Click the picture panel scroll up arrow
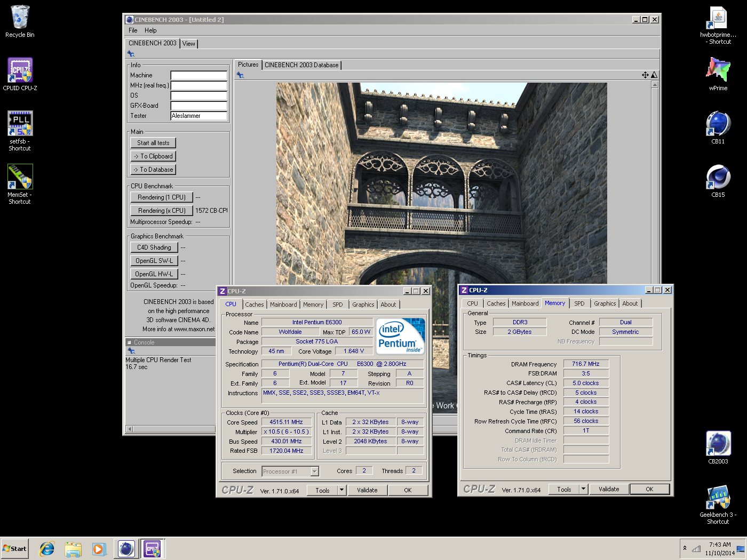This screenshot has width=747, height=560. pos(655,85)
